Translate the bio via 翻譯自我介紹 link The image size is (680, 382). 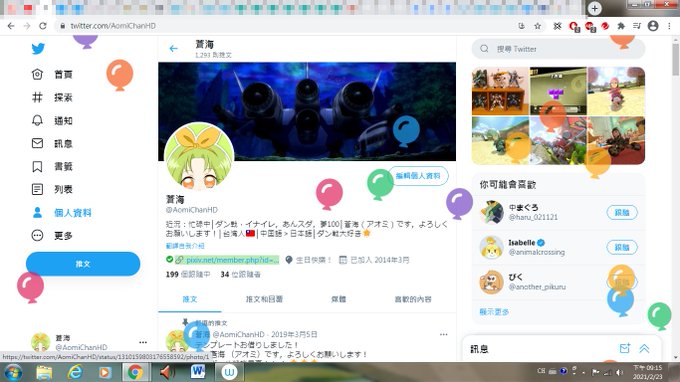click(185, 246)
